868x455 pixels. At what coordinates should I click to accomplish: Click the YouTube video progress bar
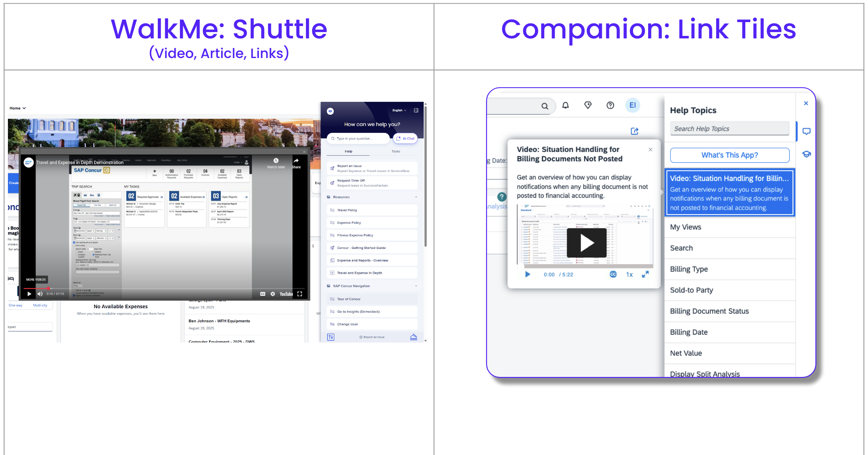coord(167,288)
